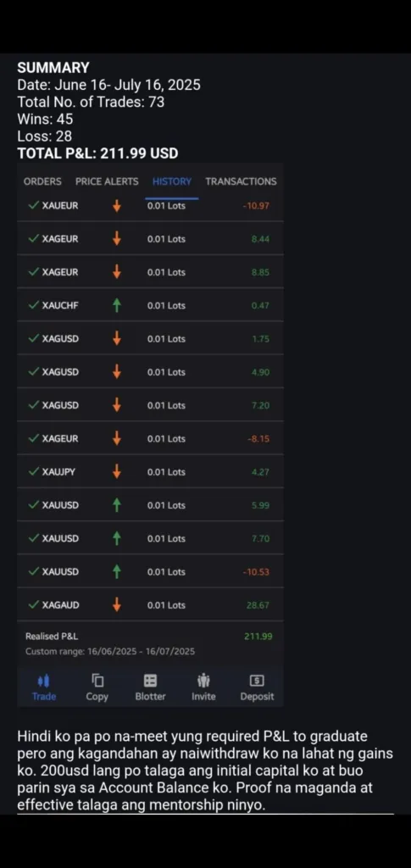The image size is (411, 868).
Task: Click the orange down arrow on XAGAUD
Action: pos(116,605)
